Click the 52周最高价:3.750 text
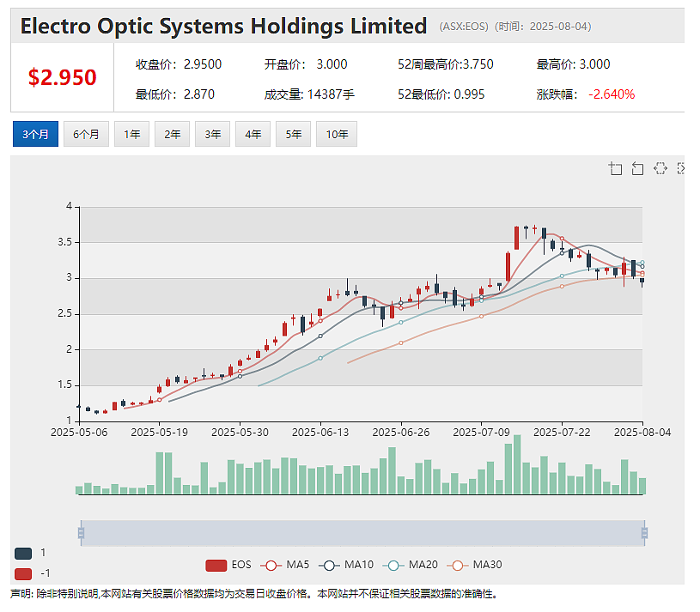700x612 pixels. pos(446,64)
